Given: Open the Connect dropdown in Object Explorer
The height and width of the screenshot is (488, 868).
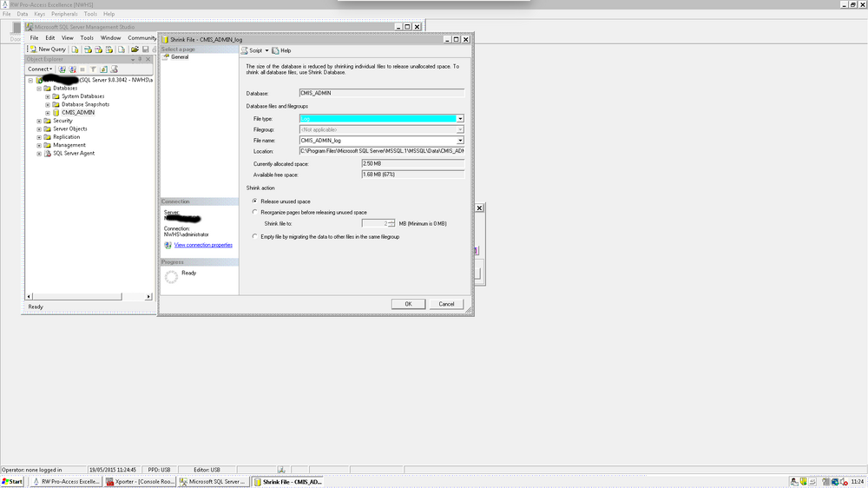Looking at the screenshot, I should 40,69.
